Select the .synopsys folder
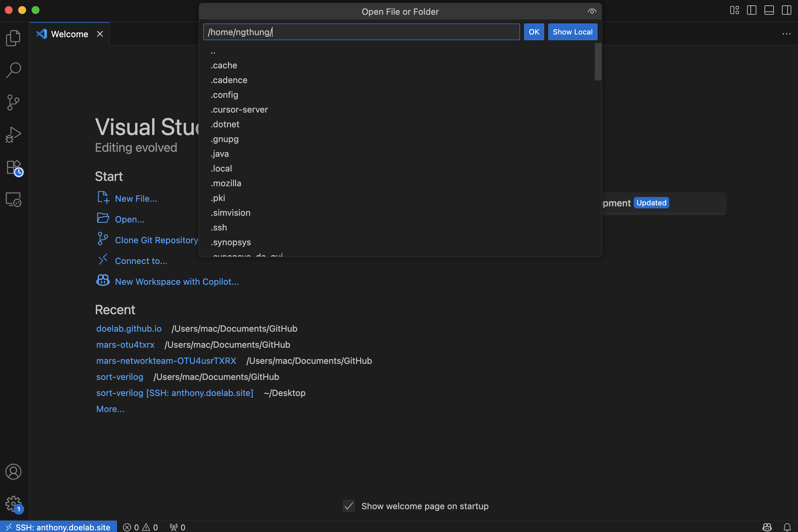Screen dimensions: 798x532 tap(396, 243)
